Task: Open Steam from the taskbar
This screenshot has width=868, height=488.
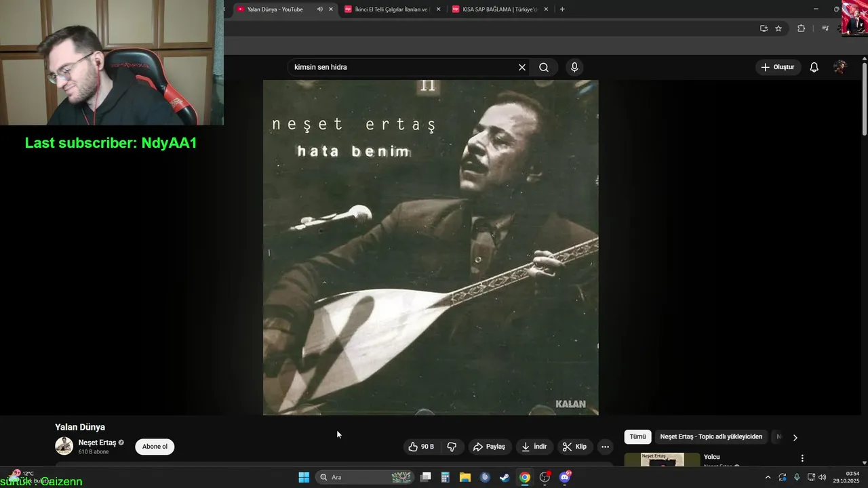Action: click(x=505, y=477)
